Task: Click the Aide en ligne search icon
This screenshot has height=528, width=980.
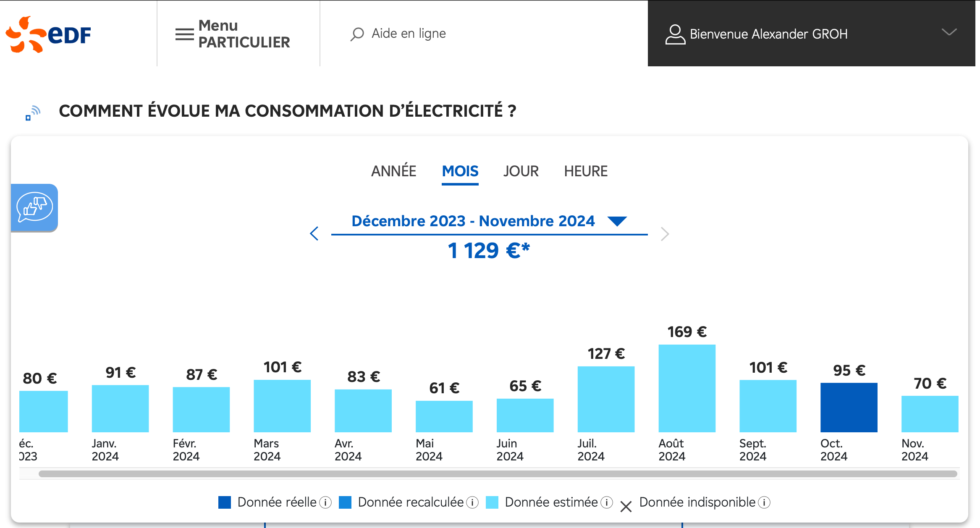Action: click(x=357, y=34)
